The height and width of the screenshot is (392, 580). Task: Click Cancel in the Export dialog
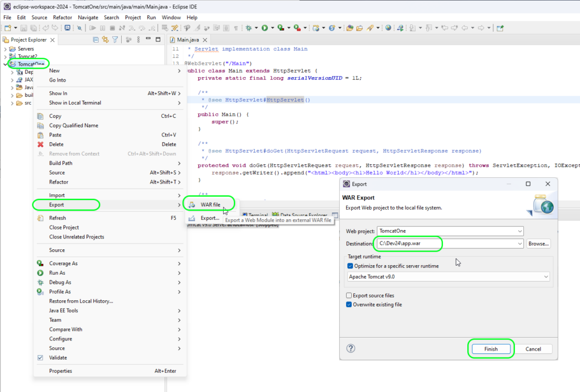coord(533,349)
